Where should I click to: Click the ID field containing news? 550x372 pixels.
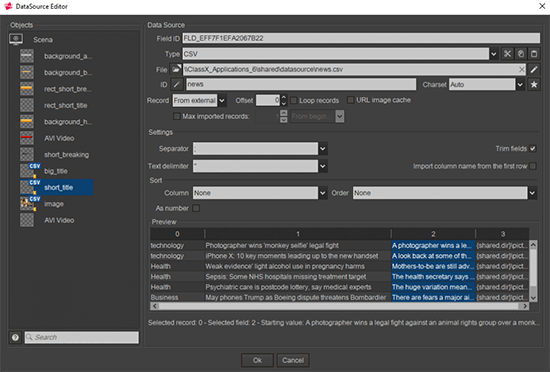301,84
